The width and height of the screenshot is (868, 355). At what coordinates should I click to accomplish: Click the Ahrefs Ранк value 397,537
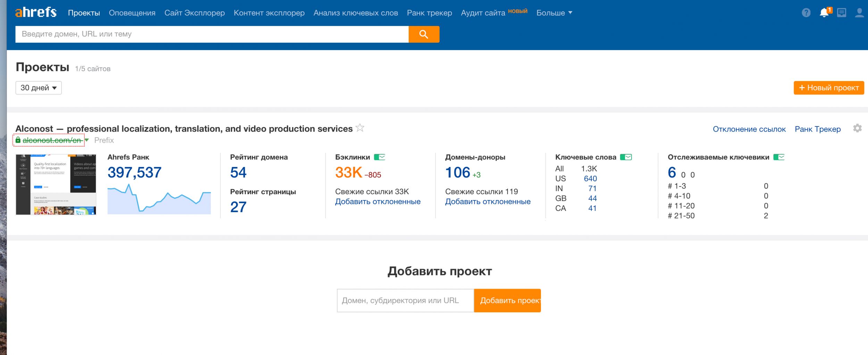134,172
